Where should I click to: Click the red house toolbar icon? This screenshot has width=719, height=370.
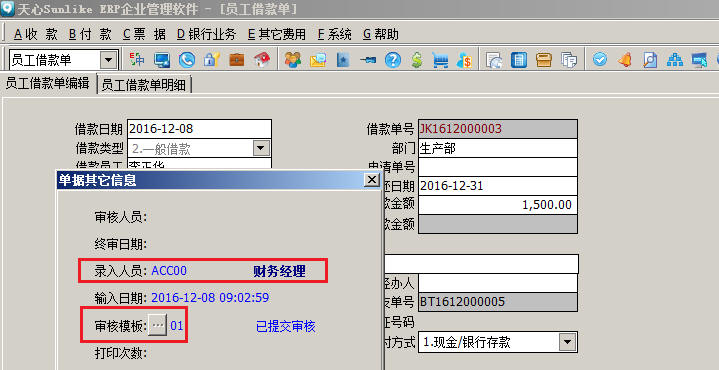pyautogui.click(x=262, y=60)
